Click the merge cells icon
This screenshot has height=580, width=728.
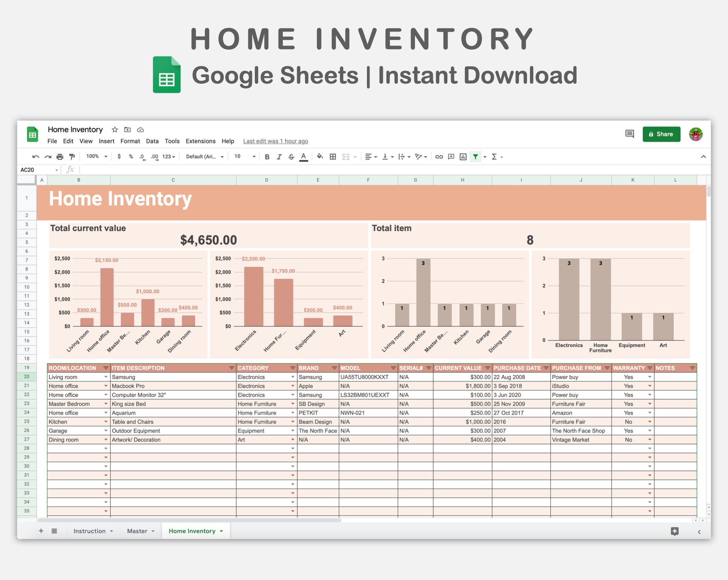pos(346,157)
